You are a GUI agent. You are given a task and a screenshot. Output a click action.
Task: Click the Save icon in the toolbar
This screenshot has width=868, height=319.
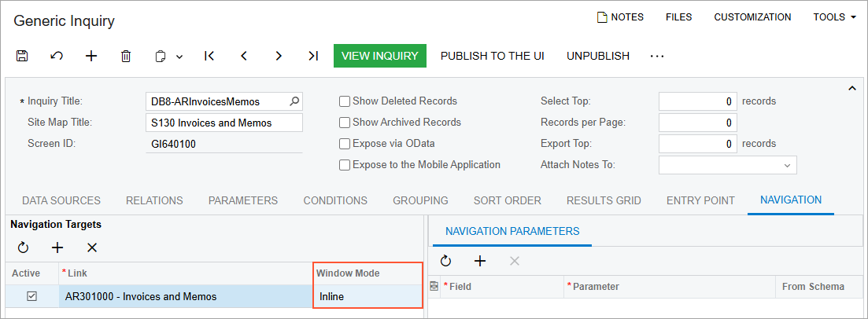[22, 56]
